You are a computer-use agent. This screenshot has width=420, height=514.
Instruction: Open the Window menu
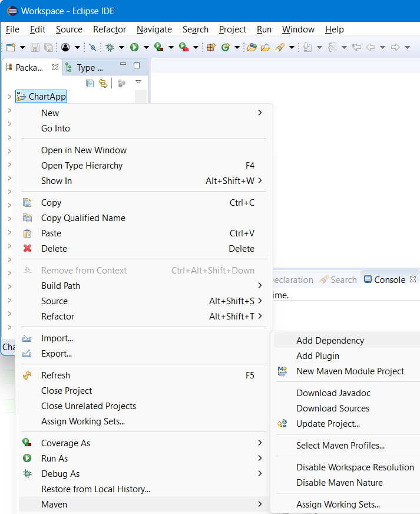[298, 29]
